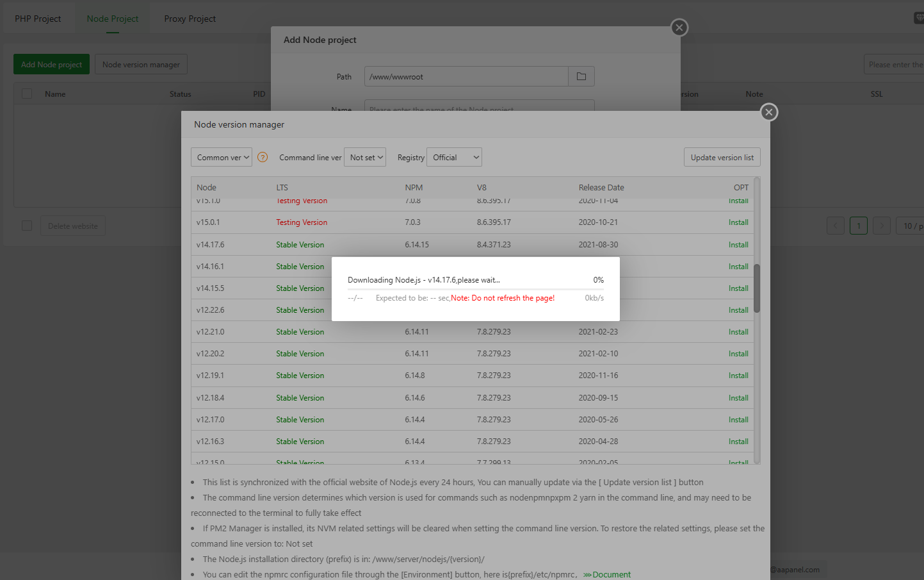
Task: Open the Document link
Action: [x=607, y=574]
